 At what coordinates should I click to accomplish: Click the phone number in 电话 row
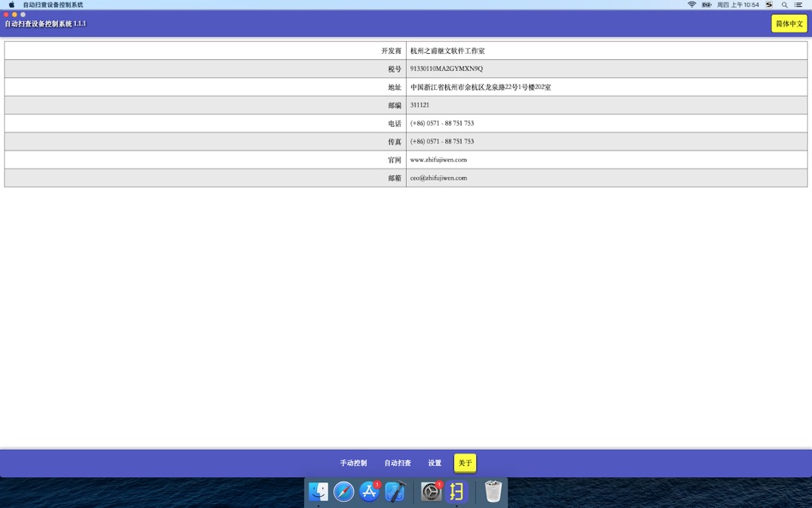click(442, 123)
